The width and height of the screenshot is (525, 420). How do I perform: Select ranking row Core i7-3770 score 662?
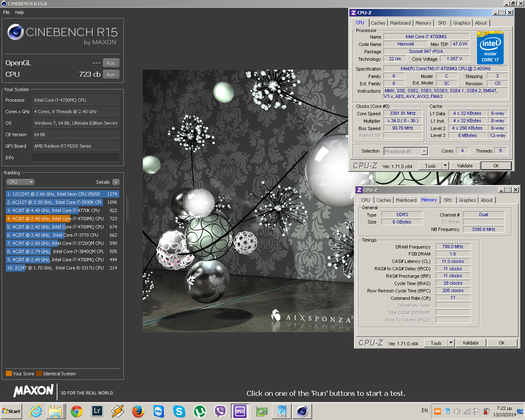click(62, 235)
